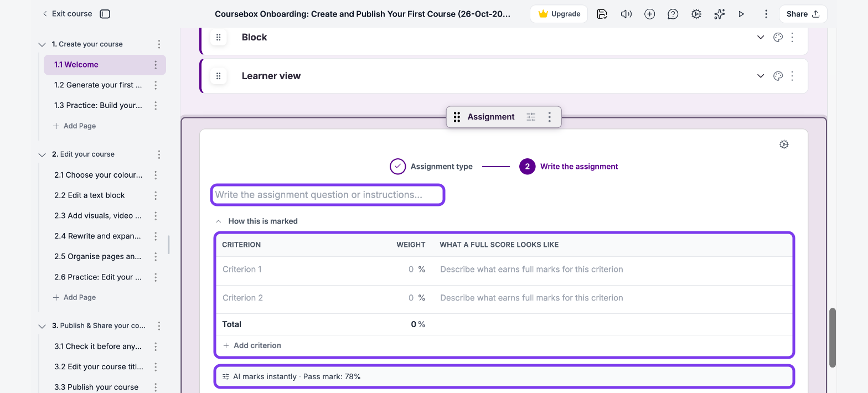The width and height of the screenshot is (868, 393).
Task: Click the drag handle of the Block row
Action: pyautogui.click(x=219, y=37)
